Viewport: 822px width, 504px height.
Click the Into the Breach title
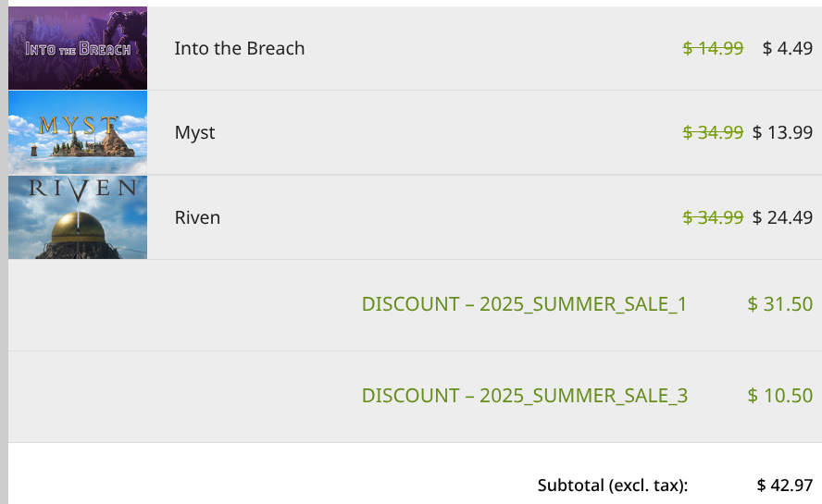(x=239, y=48)
